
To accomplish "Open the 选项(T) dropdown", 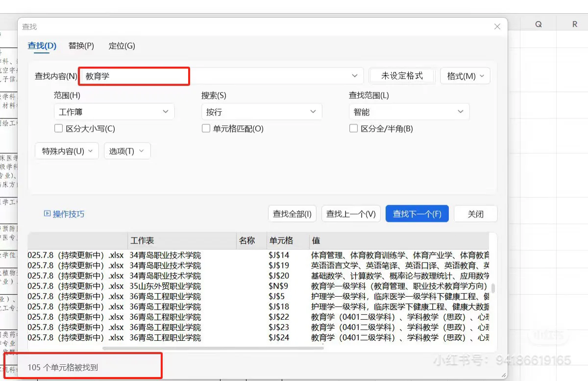I will (127, 151).
